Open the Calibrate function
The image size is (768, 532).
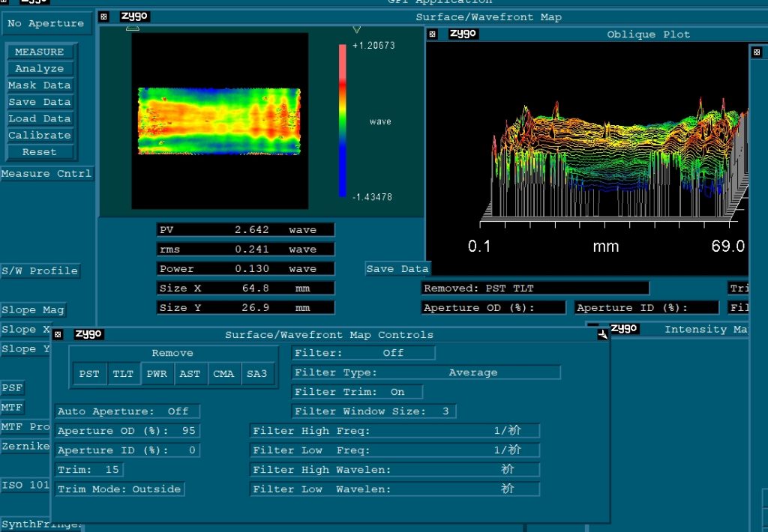(x=40, y=135)
